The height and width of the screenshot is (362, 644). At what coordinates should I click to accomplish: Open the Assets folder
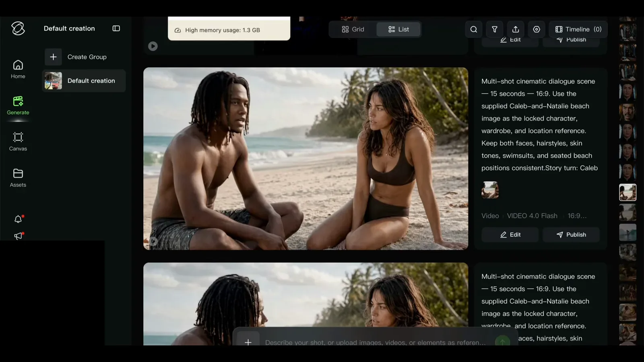click(18, 178)
